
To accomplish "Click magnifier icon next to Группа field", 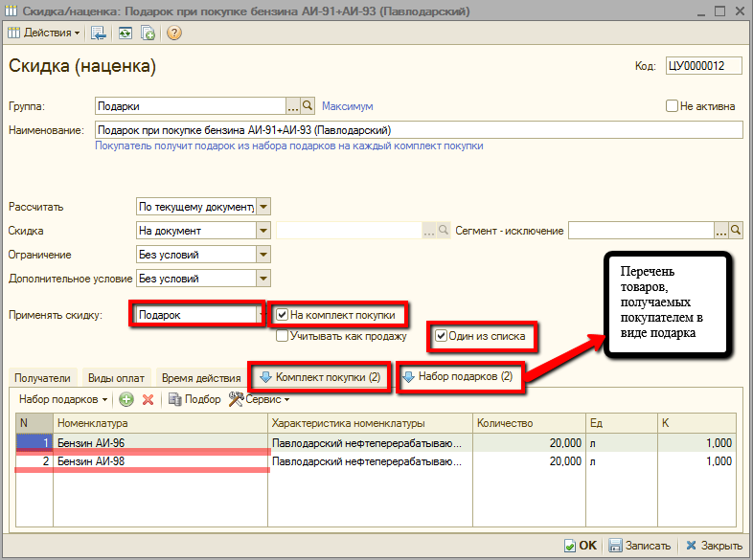I will [308, 106].
